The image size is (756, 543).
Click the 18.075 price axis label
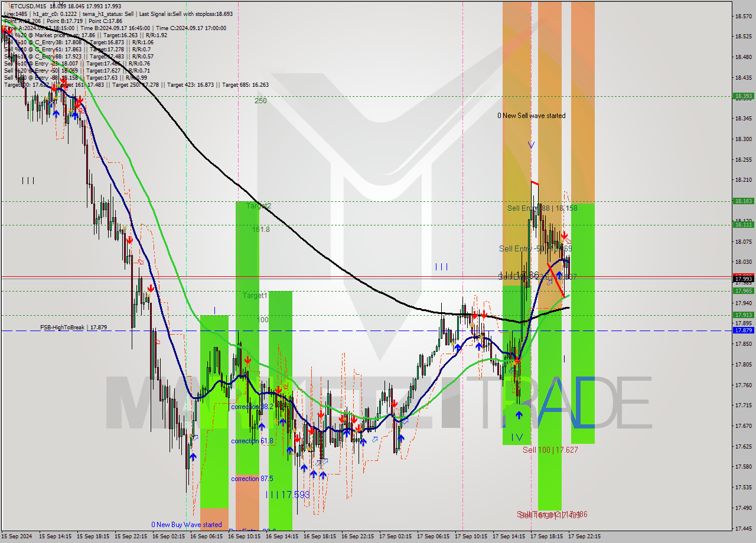click(x=743, y=241)
